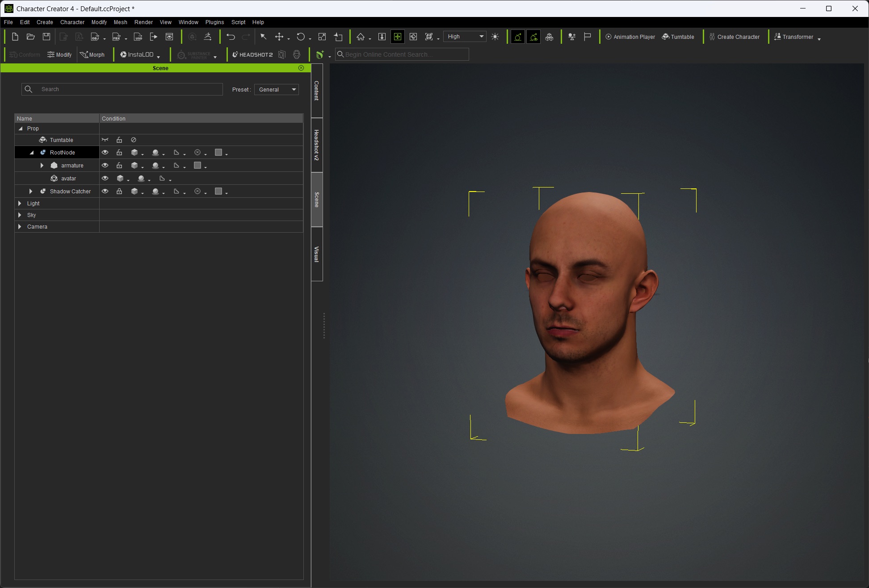Open the High quality dropdown
Viewport: 869px width, 588px height.
tap(465, 37)
